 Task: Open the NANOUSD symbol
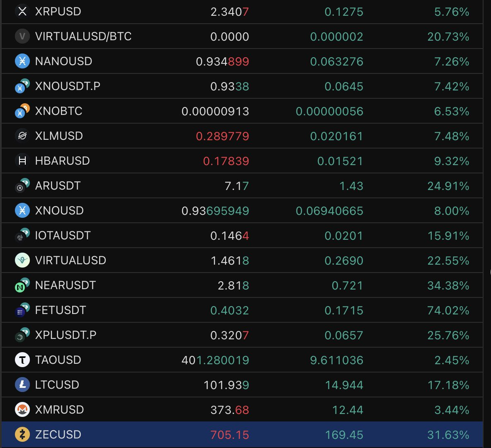(63, 61)
